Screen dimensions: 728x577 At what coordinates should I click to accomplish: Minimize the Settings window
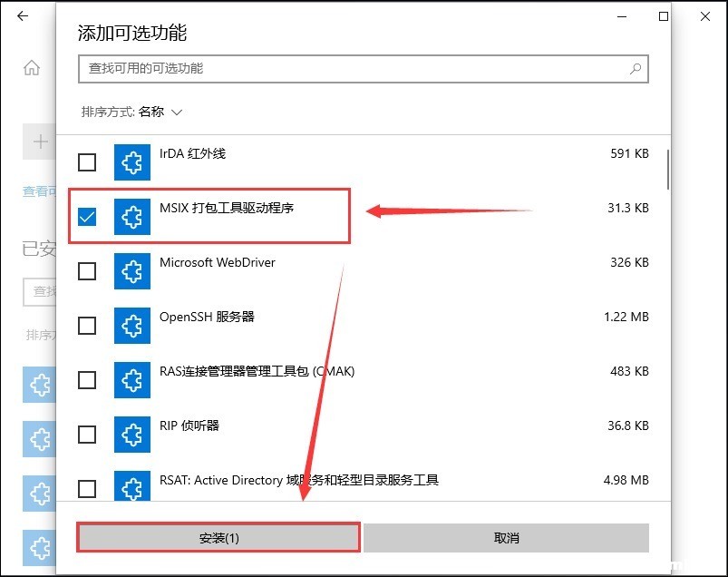click(x=622, y=16)
